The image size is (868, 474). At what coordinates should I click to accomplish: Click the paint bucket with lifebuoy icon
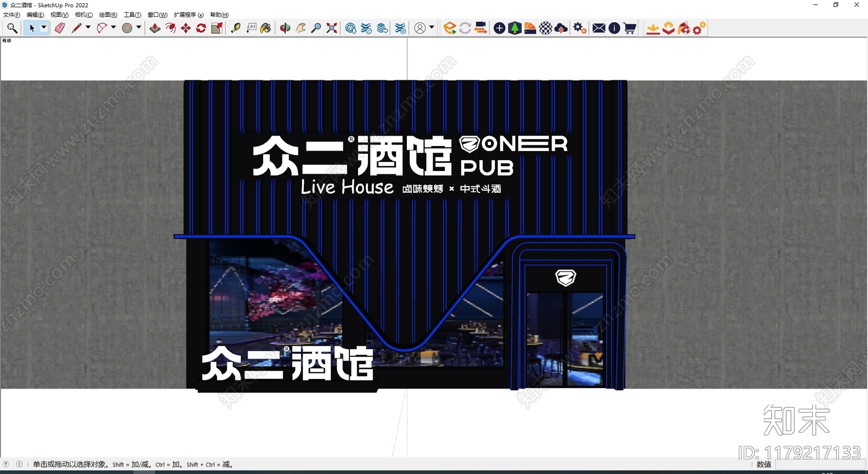pyautogui.click(x=684, y=28)
